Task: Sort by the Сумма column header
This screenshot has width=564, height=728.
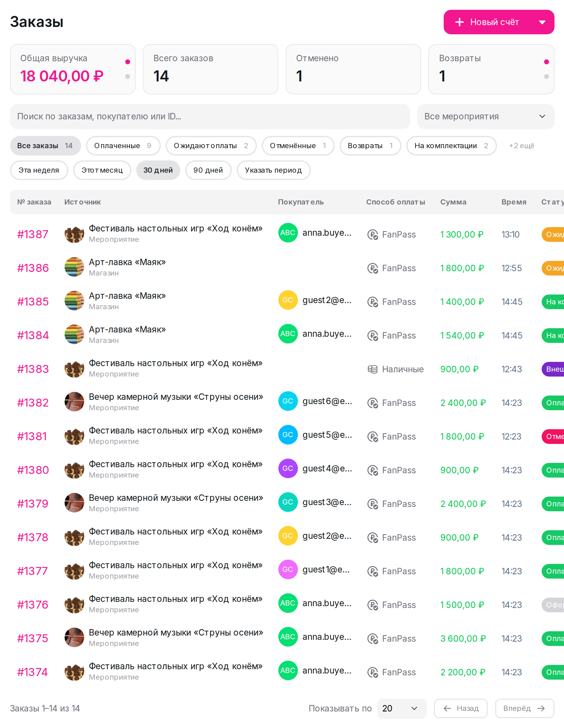Action: [x=453, y=202]
